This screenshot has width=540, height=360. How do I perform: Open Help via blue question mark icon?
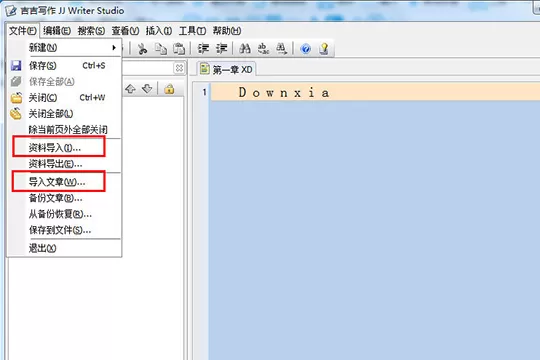[305, 49]
